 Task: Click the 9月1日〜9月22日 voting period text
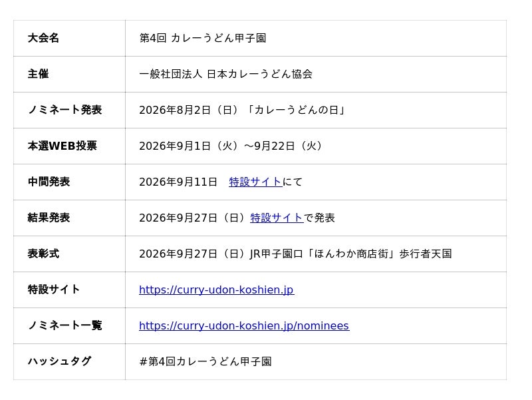231,146
